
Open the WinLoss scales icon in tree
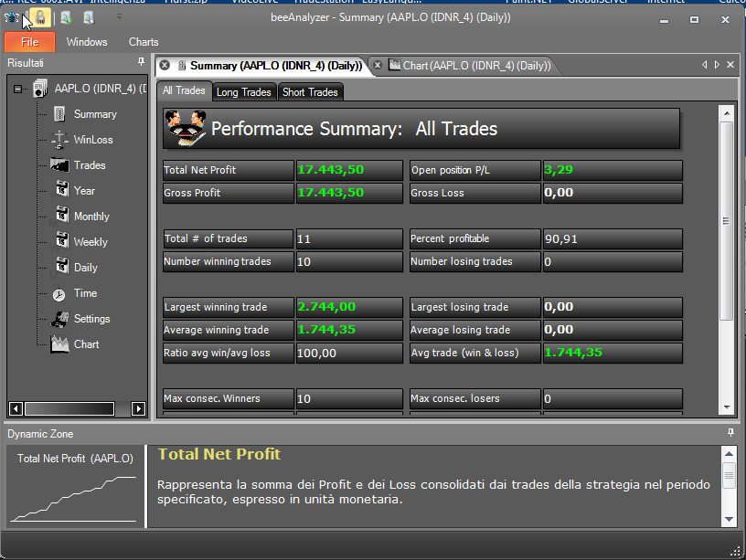(x=59, y=140)
